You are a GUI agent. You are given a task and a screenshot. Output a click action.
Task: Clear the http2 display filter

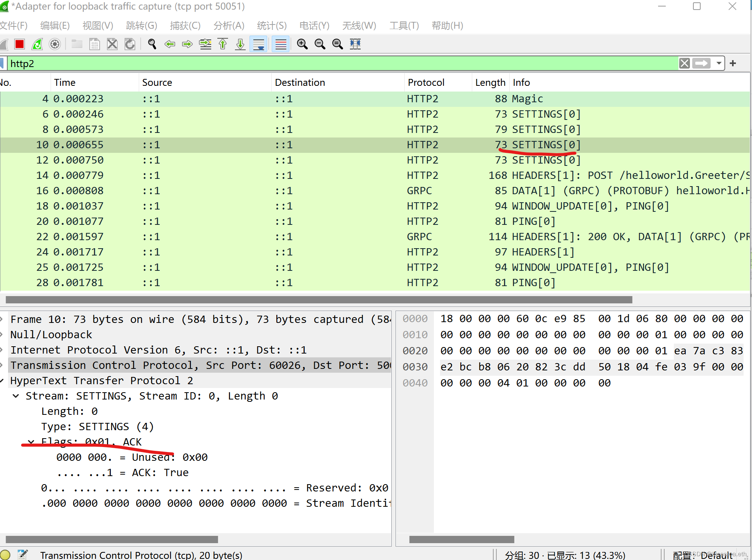point(685,63)
